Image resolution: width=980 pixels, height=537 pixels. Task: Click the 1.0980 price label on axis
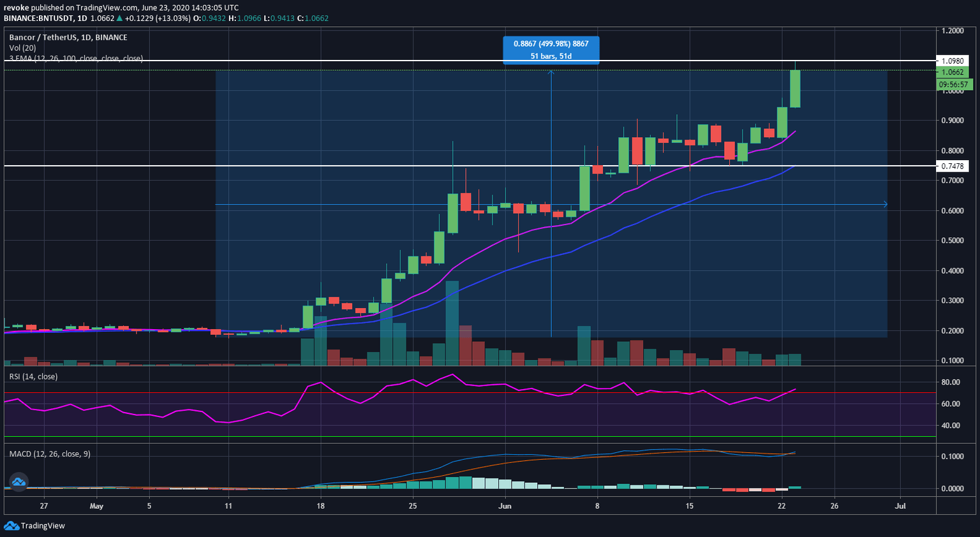click(x=953, y=61)
